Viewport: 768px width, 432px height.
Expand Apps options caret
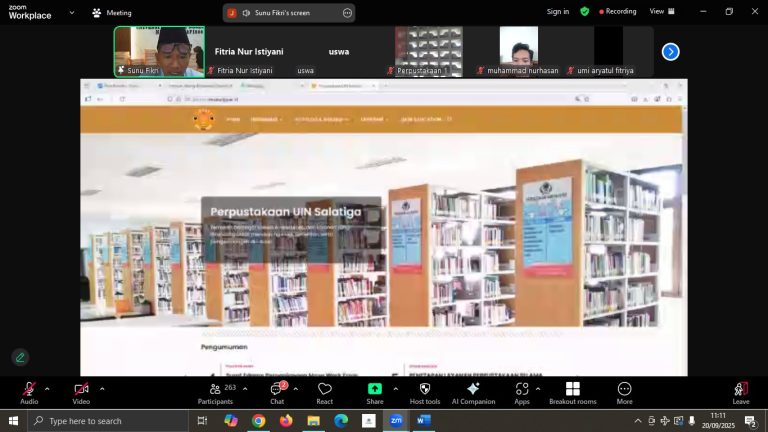pyautogui.click(x=538, y=389)
